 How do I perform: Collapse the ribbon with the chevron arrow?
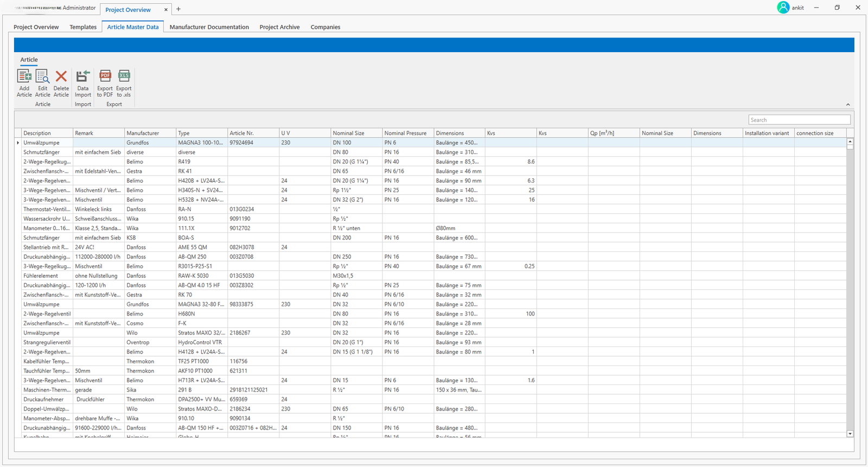click(848, 105)
